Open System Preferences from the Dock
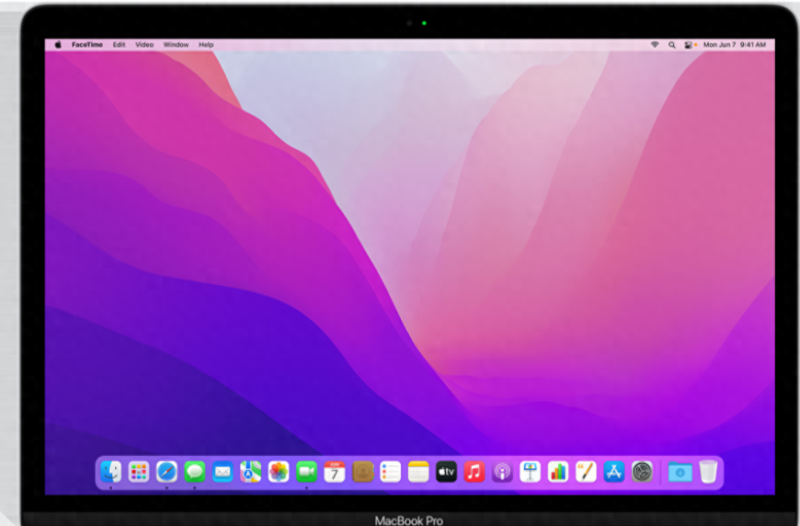Viewport: 800px width, 526px height. tap(642, 471)
